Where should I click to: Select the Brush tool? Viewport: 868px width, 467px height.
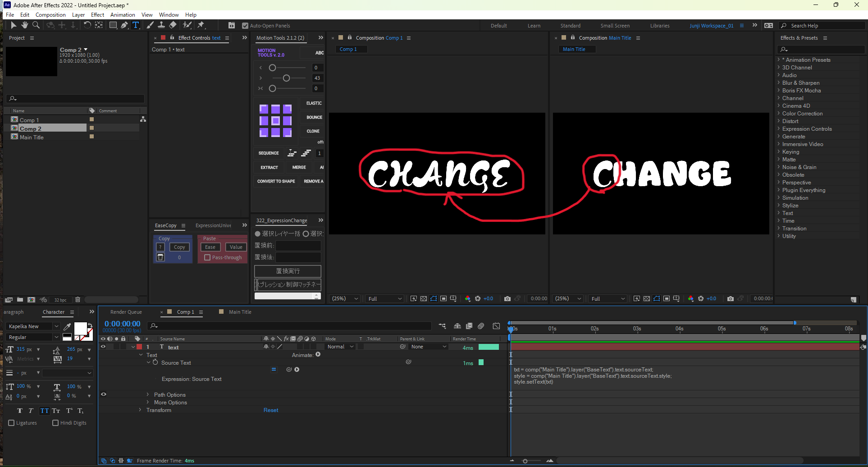click(x=150, y=25)
